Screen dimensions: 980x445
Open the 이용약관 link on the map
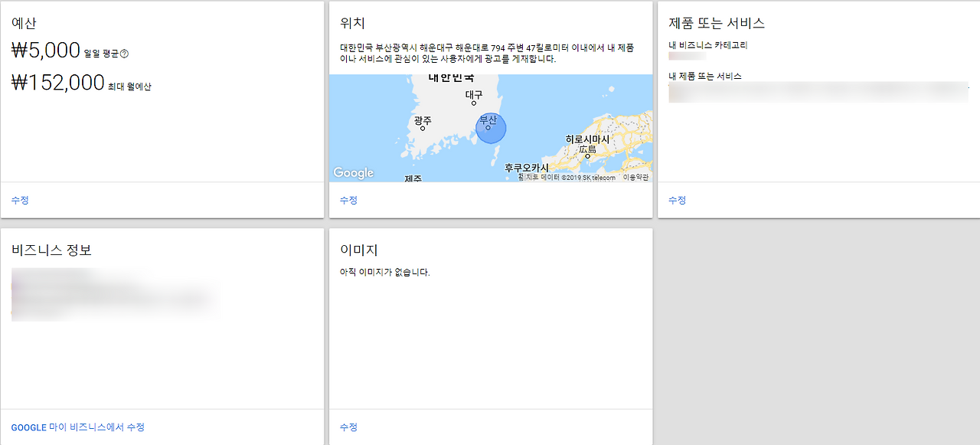635,177
